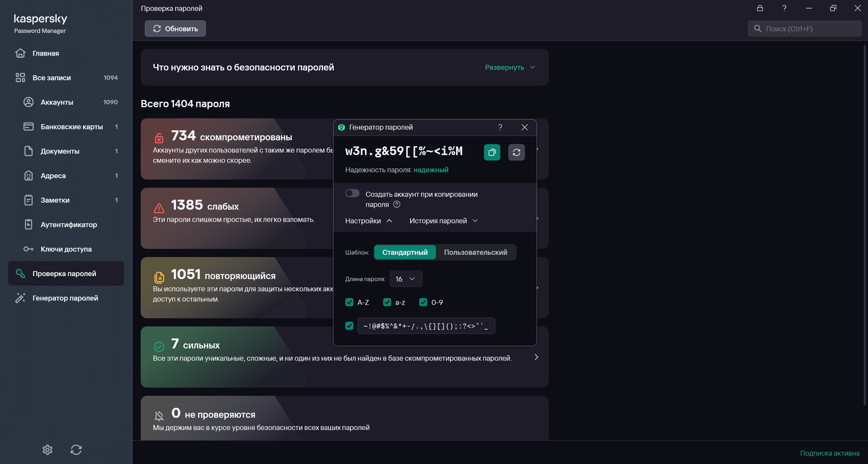The width and height of the screenshot is (868, 464).
Task: Uncheck the A-Z uppercase letters checkbox
Action: click(349, 302)
